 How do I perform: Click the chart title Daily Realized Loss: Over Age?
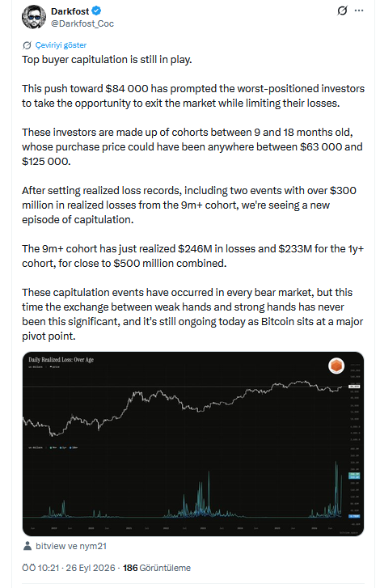tap(61, 360)
